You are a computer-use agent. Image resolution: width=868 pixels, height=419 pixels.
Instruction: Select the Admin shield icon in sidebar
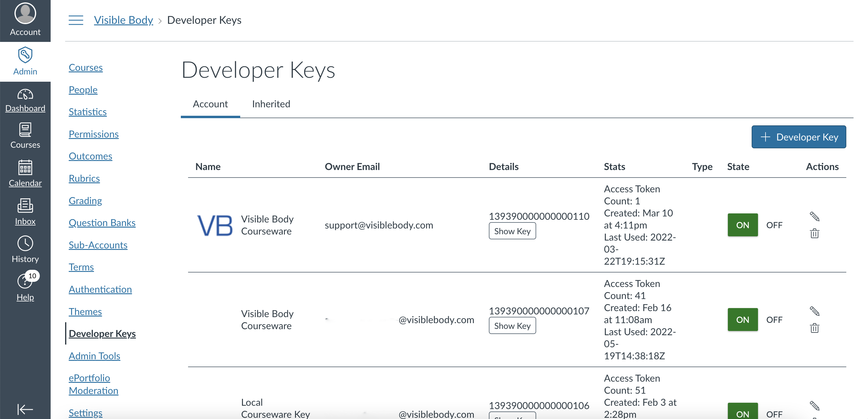pos(25,55)
